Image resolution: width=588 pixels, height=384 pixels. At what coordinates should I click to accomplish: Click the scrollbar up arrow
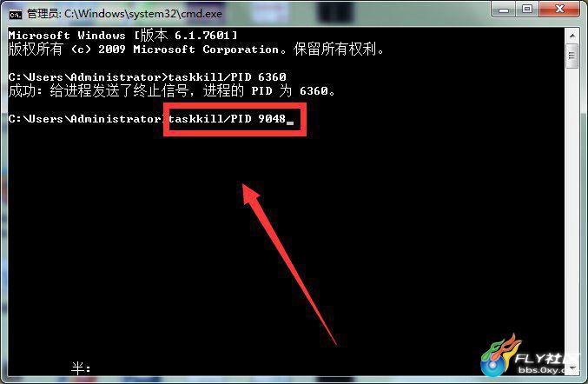coord(571,36)
